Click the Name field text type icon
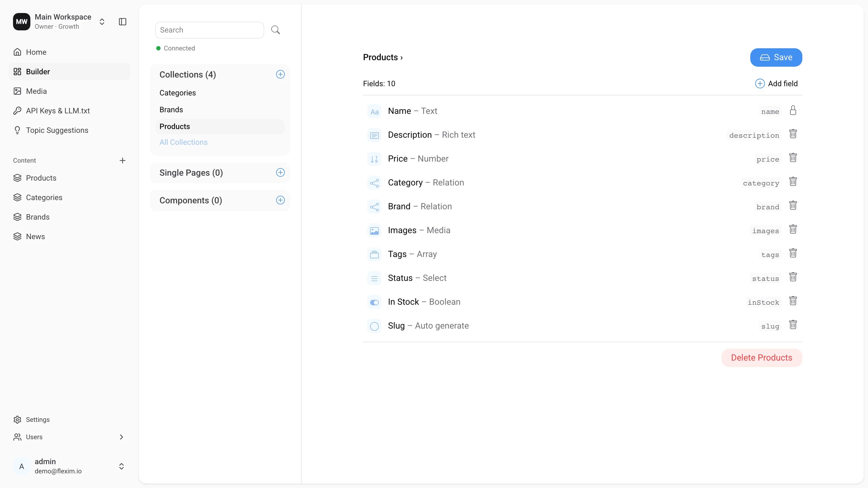 374,111
